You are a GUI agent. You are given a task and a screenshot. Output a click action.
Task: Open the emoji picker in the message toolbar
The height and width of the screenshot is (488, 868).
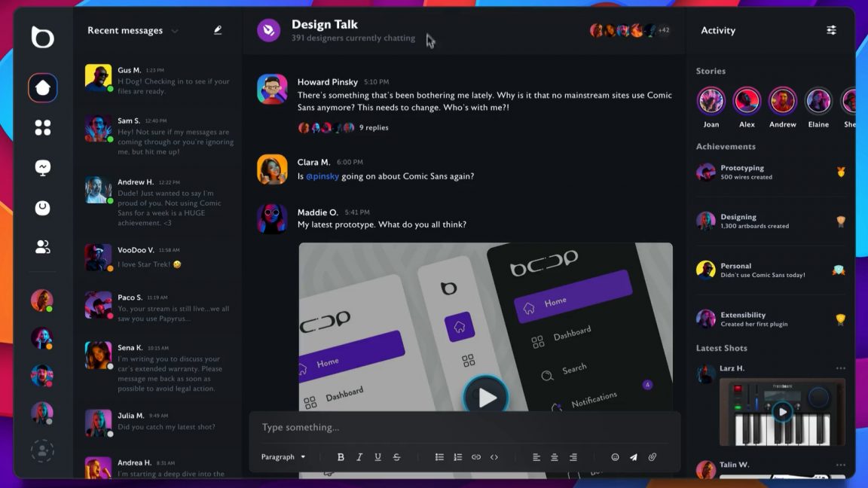click(x=615, y=457)
